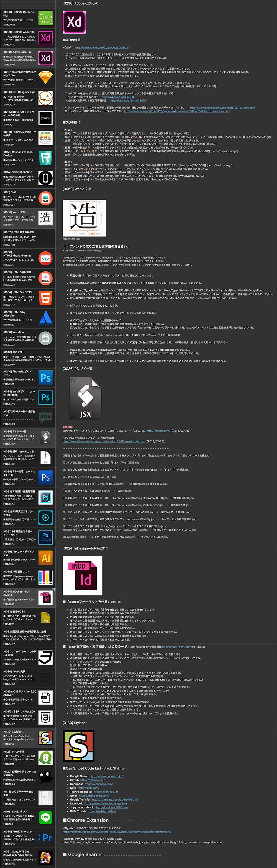Screen dimensions: 277x868
Task: Click the large 造 typography image
Action: pyautogui.click(x=84, y=218)
